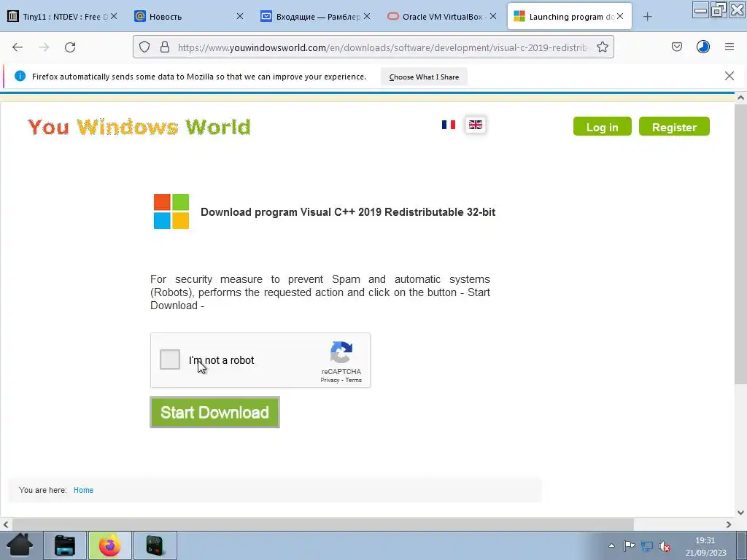Click the Register button
Viewport: 747px width, 560px height.
pos(674,127)
